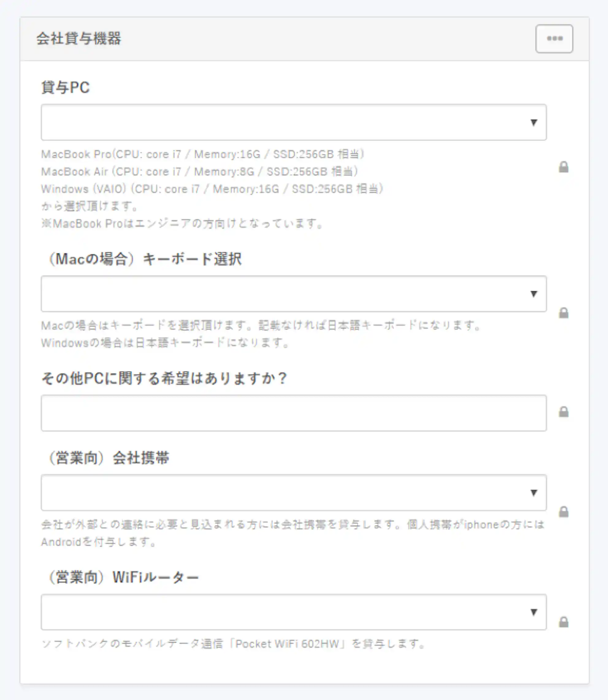The width and height of the screenshot is (608, 700).
Task: Open the 会社携帯 dropdown
Action: 293,493
